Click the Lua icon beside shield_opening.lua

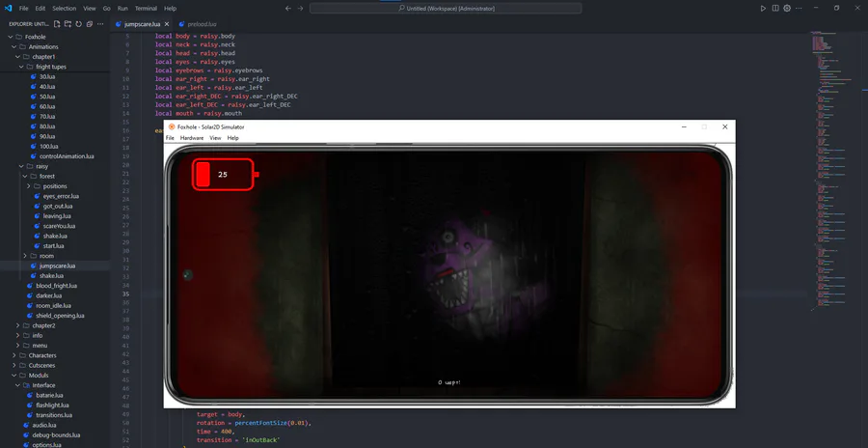click(31, 316)
